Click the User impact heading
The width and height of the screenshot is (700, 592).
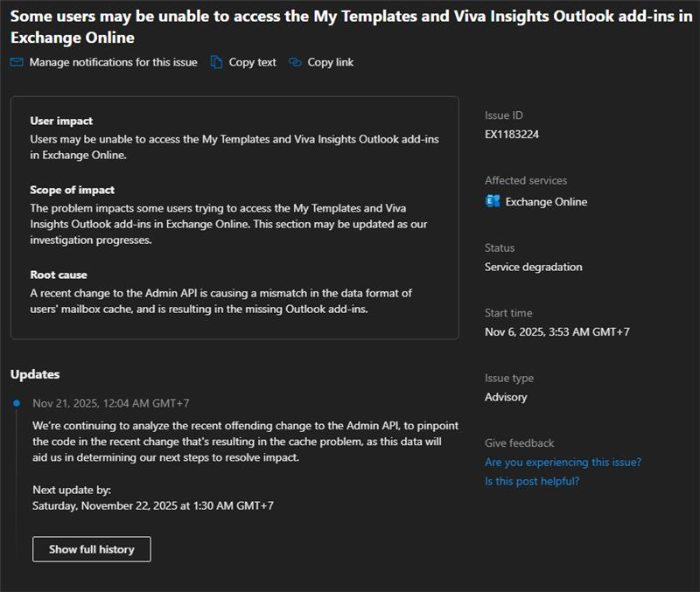click(61, 121)
